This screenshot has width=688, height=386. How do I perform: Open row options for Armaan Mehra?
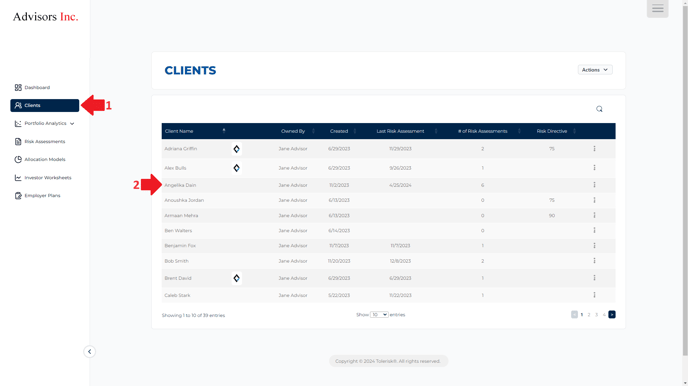coord(595,215)
